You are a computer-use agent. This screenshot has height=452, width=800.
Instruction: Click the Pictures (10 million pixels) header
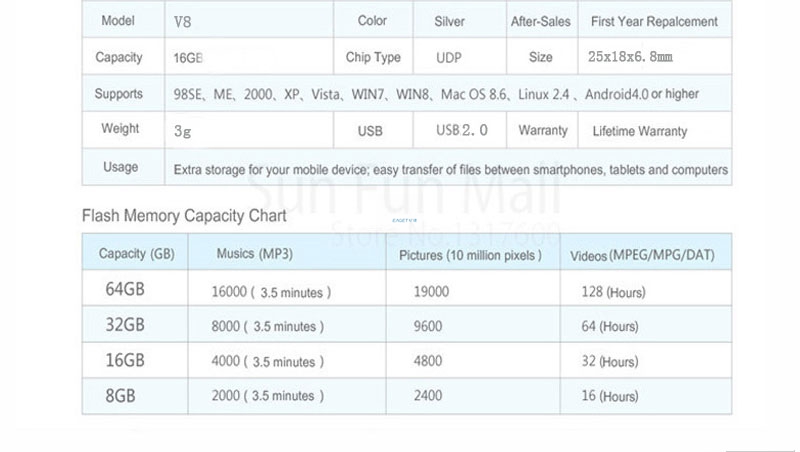(x=470, y=255)
